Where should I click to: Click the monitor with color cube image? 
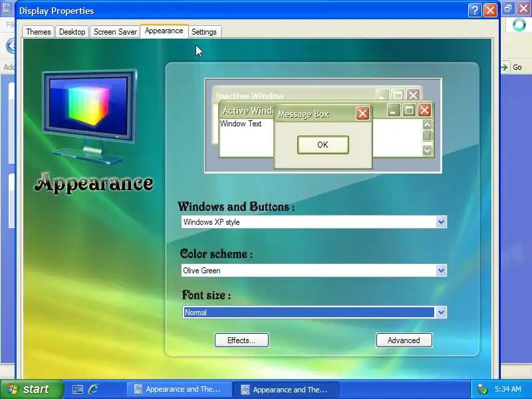[90, 116]
